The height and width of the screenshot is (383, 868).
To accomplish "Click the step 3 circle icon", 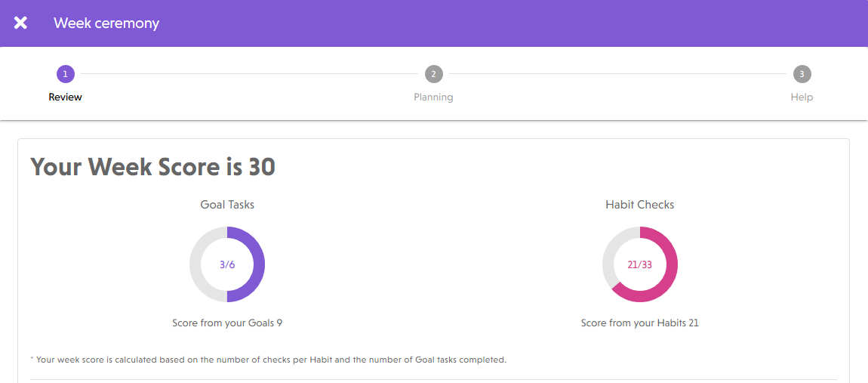I will tap(802, 74).
